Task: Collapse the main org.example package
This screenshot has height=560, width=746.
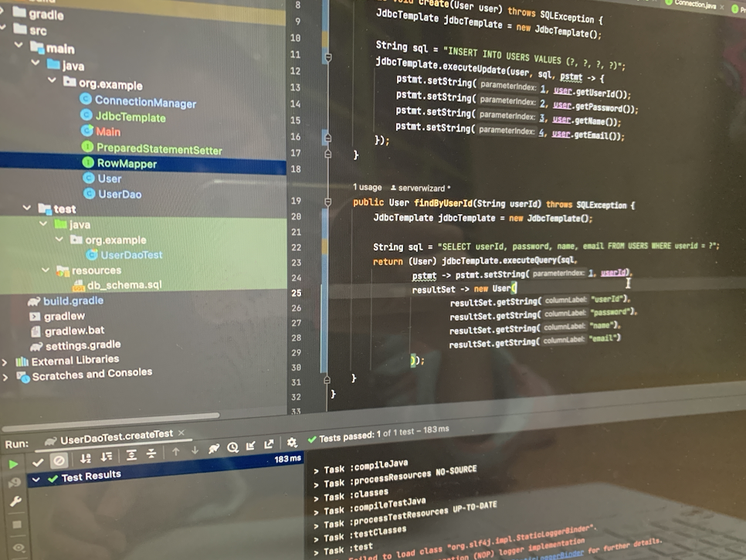Action: pyautogui.click(x=52, y=80)
